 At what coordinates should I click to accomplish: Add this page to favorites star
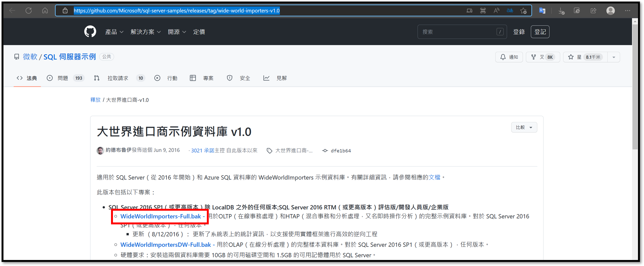click(x=523, y=10)
